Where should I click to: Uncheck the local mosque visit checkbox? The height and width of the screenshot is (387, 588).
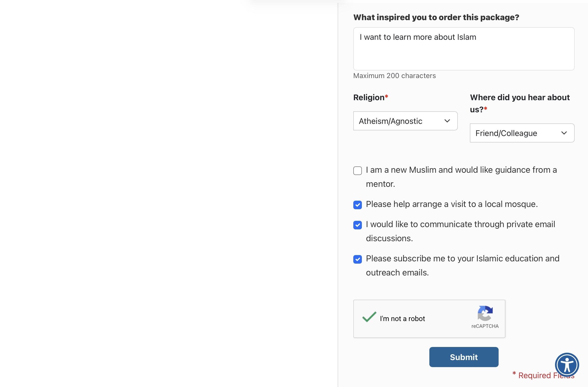tap(357, 205)
